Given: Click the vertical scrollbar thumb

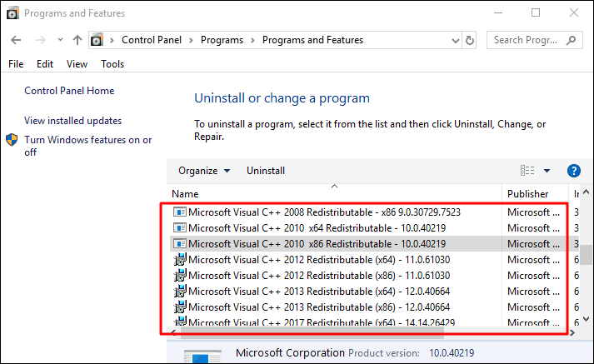Looking at the screenshot, I should click(x=587, y=255).
